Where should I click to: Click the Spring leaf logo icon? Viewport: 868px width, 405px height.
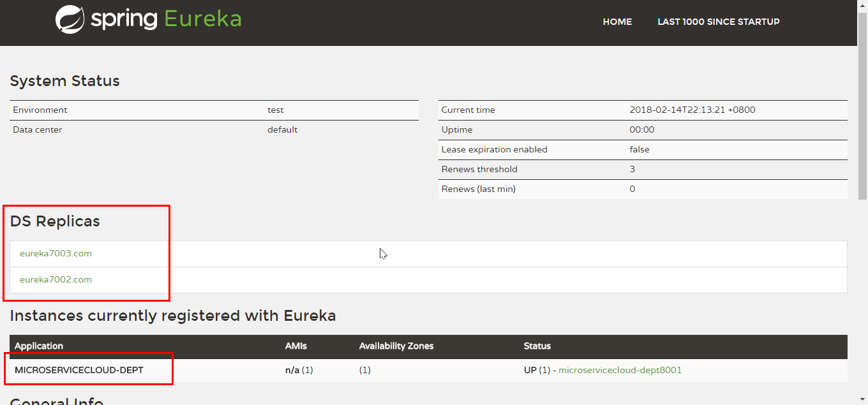click(70, 19)
